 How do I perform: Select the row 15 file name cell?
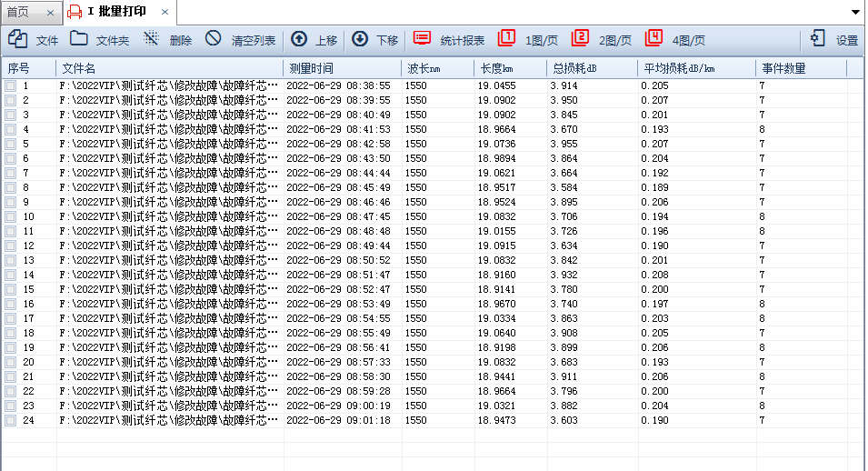(169, 289)
